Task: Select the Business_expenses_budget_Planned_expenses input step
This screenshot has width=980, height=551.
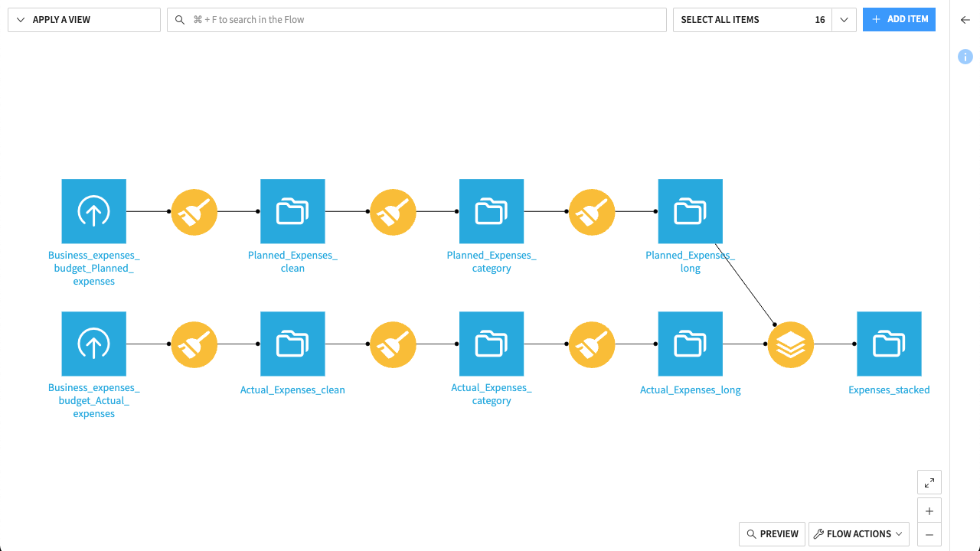Action: click(x=93, y=211)
